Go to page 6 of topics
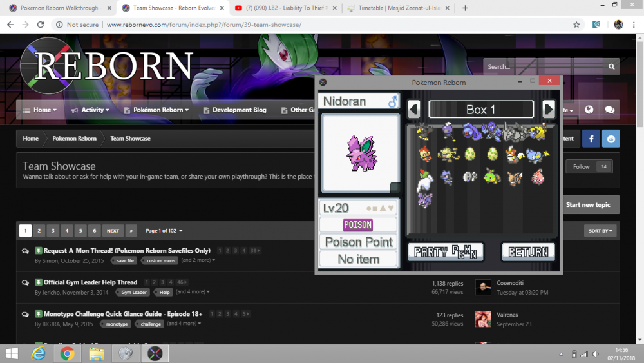Viewport: 644px width, 363px height. coord(95,231)
